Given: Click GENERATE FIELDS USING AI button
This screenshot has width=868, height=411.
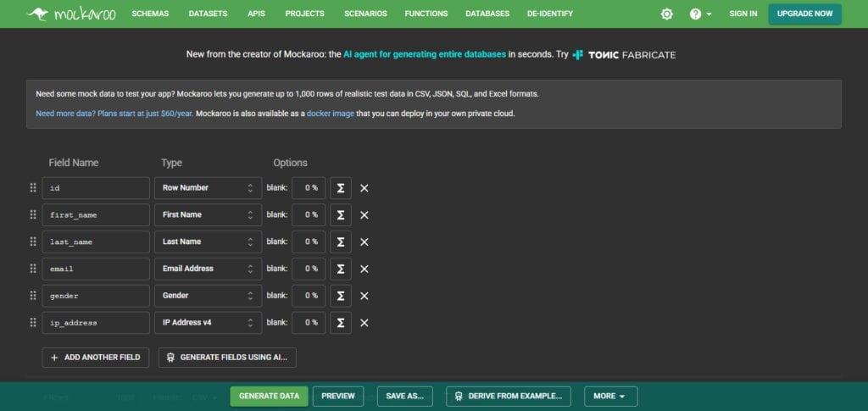Looking at the screenshot, I should pos(227,358).
